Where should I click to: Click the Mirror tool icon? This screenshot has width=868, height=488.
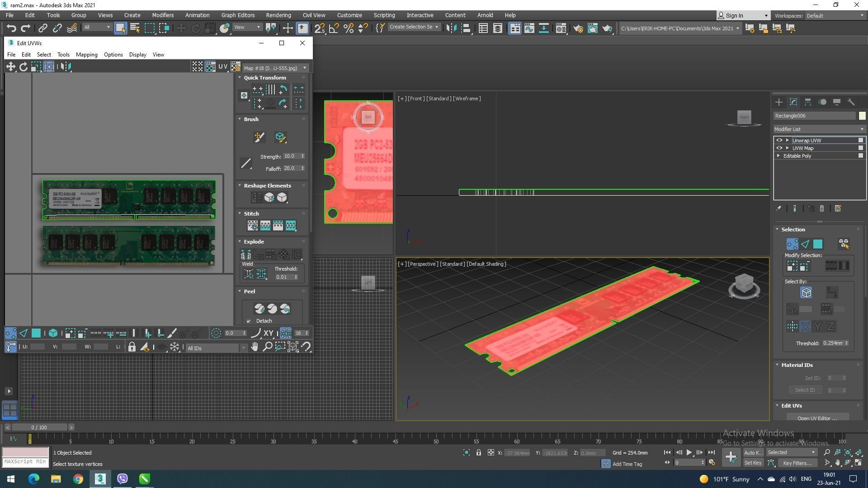[451, 28]
